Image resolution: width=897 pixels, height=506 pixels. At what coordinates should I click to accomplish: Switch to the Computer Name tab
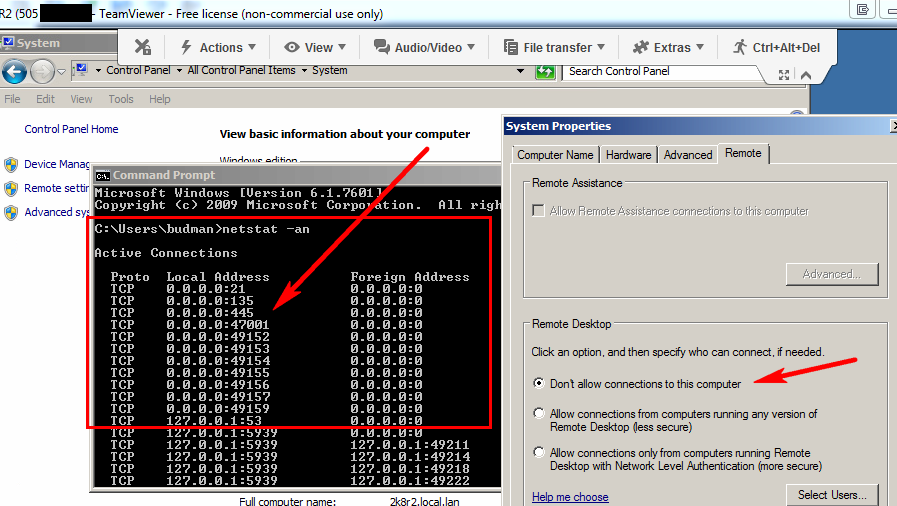click(x=555, y=155)
